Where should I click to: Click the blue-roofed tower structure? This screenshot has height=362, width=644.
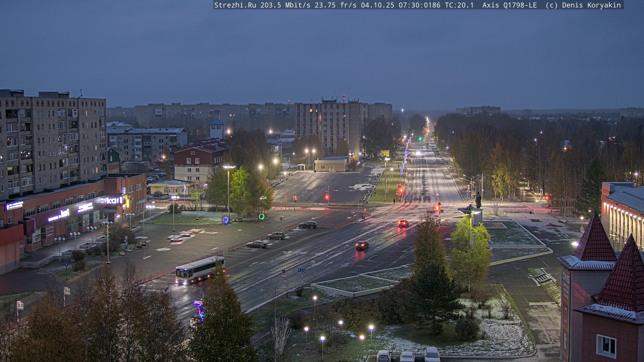pyautogui.click(x=217, y=128)
